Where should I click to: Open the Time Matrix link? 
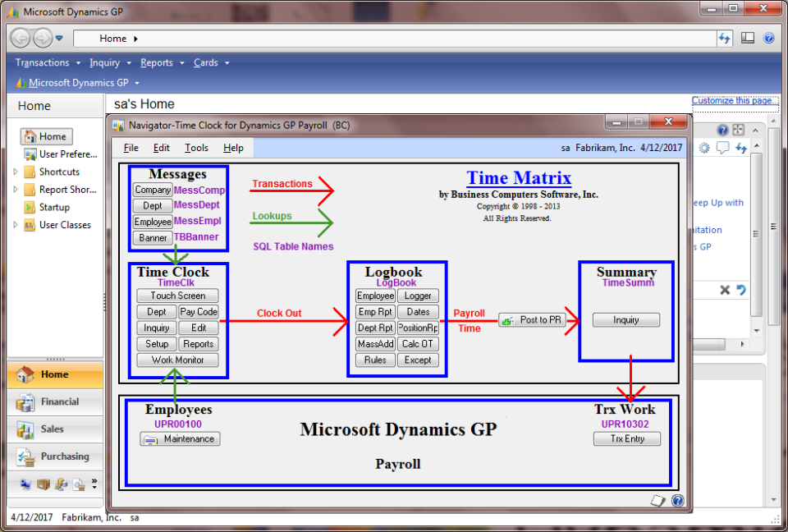coord(519,177)
